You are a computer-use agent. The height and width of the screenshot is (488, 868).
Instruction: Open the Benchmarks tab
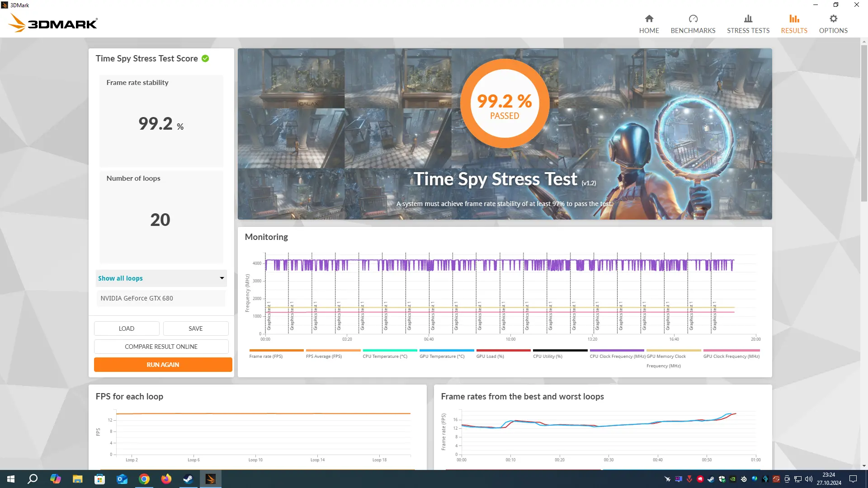click(693, 24)
